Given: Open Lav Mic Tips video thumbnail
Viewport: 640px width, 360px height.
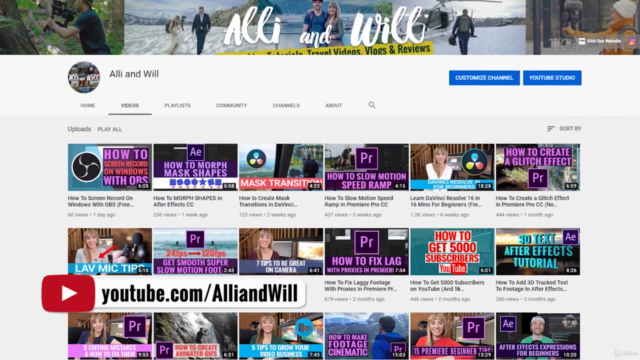Looking at the screenshot, I should (110, 251).
